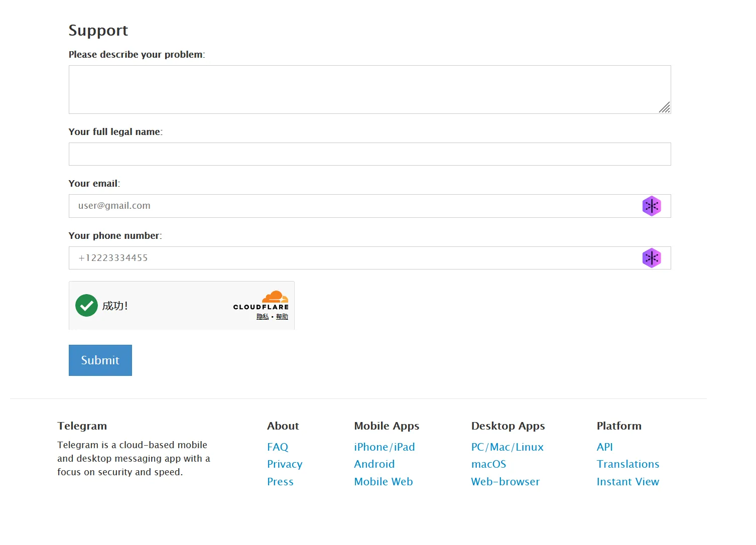
Task: Click into the full legal name field
Action: 369,154
